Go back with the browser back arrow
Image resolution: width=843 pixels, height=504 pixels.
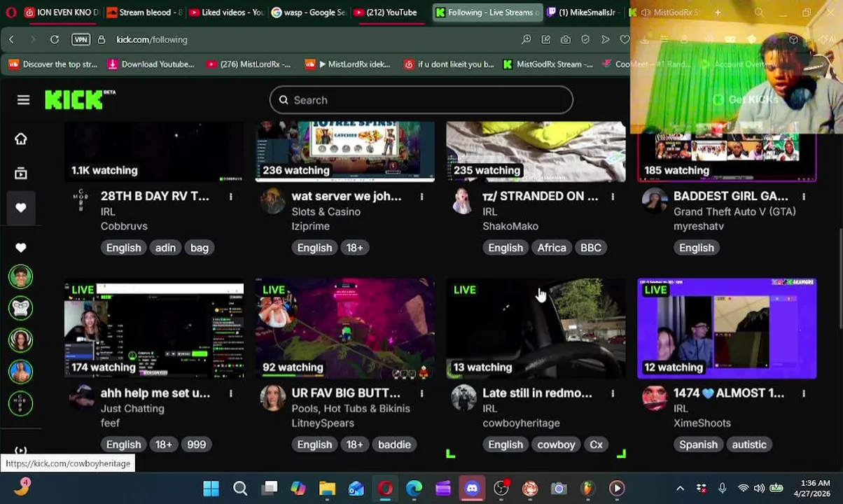click(11, 40)
